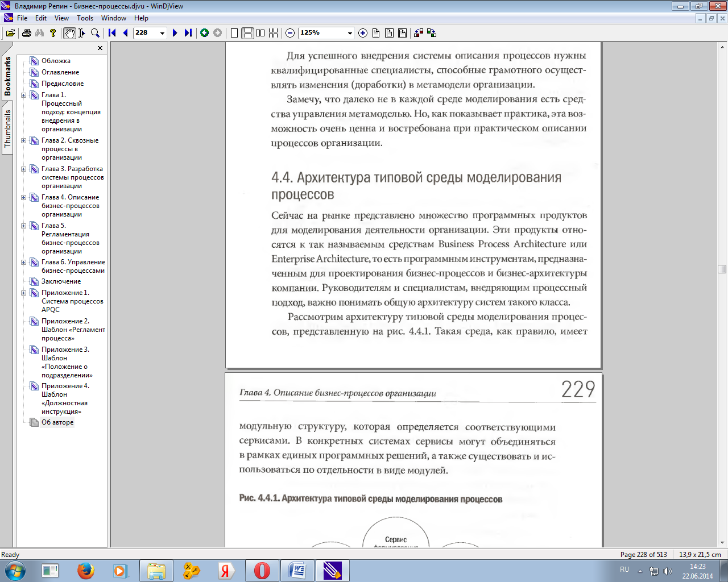The height and width of the screenshot is (582, 728).
Task: Click the Zoom Out minus icon
Action: (x=290, y=33)
